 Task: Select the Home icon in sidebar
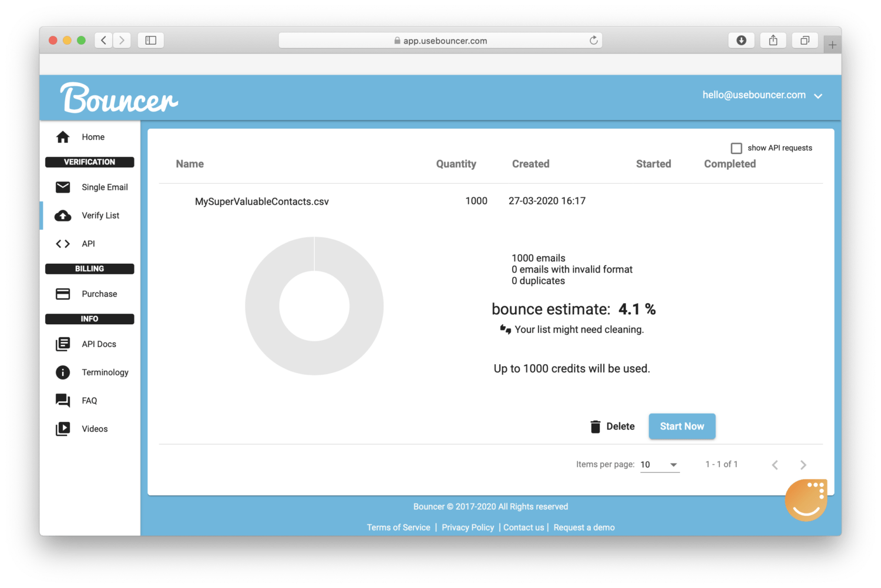[63, 137]
